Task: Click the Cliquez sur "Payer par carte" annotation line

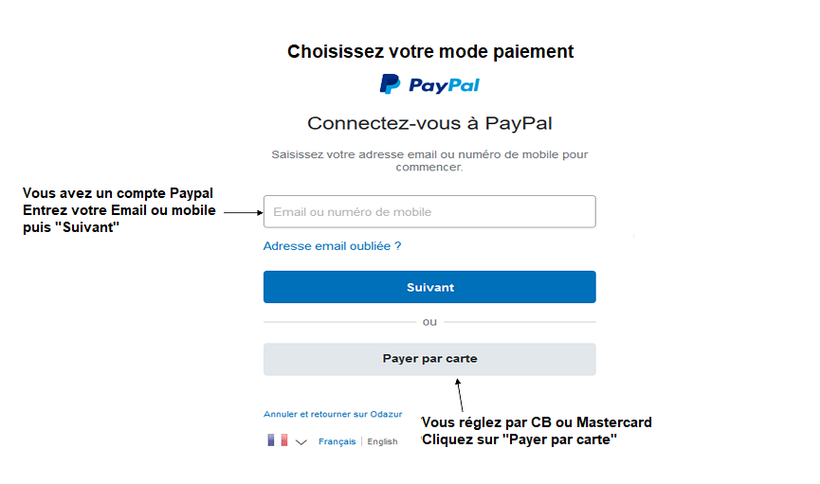Action: click(x=519, y=440)
